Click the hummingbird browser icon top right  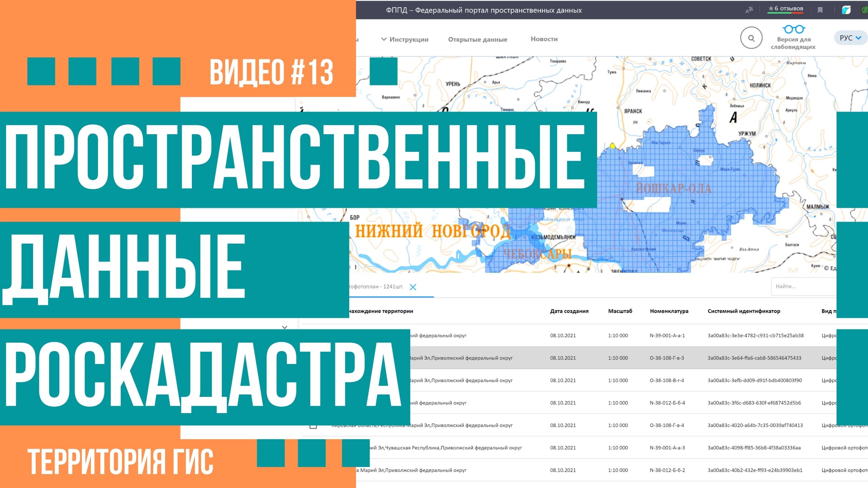click(847, 10)
